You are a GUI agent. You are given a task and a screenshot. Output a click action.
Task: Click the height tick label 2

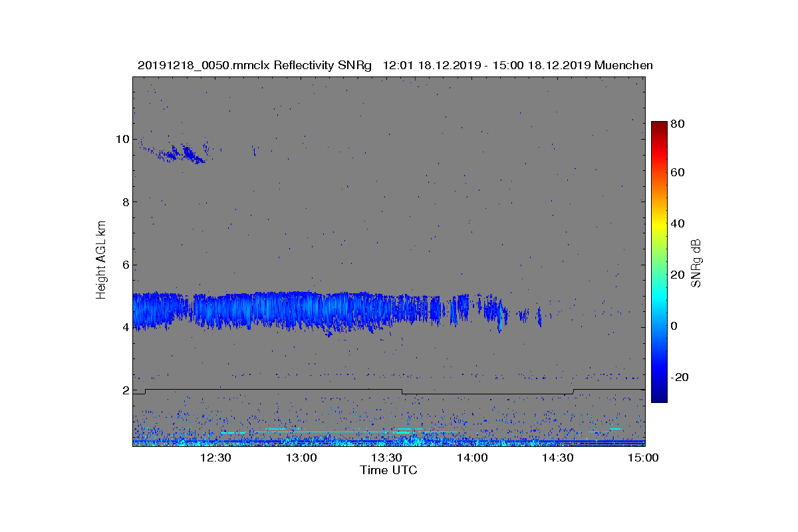click(x=125, y=390)
